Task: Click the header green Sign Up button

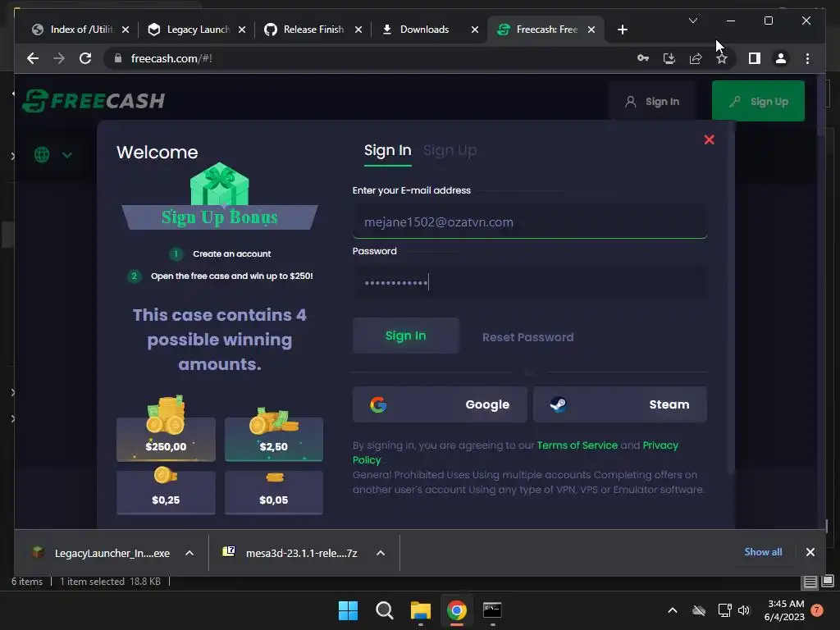Action: click(x=758, y=101)
